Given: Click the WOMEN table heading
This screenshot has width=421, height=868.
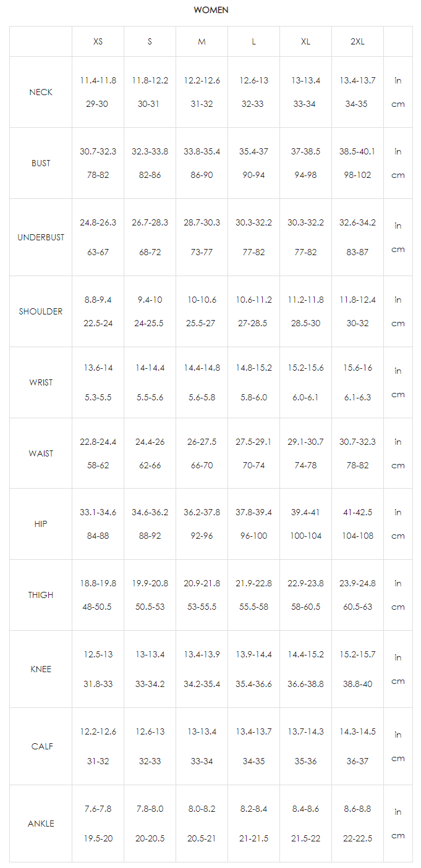Looking at the screenshot, I should pos(211,10).
